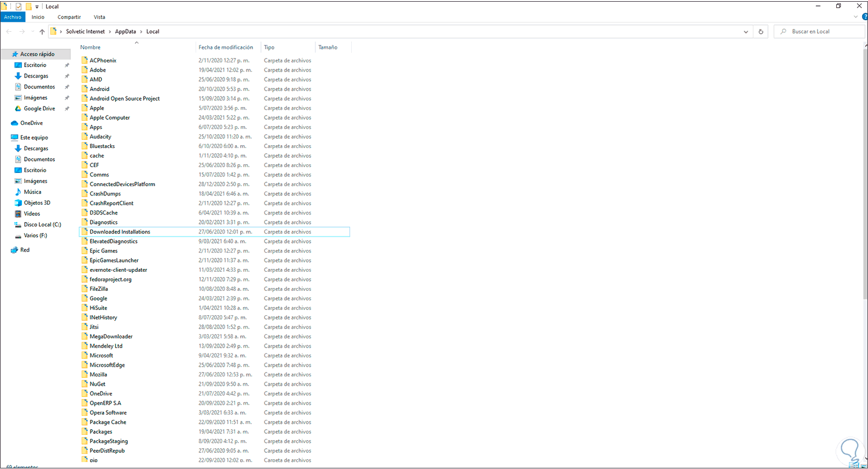Select the Android Open Source Project folder name

[124, 98]
